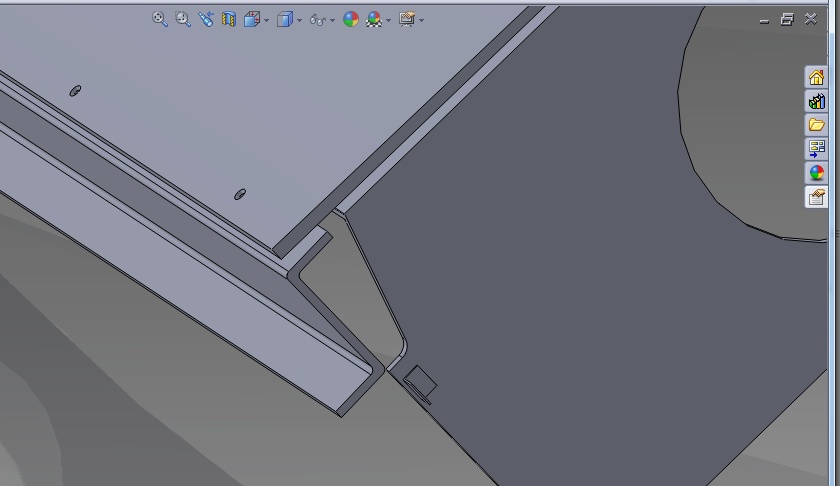Select the small square cutout on dark panel
Viewport: 840px width, 486px height.
[420, 384]
